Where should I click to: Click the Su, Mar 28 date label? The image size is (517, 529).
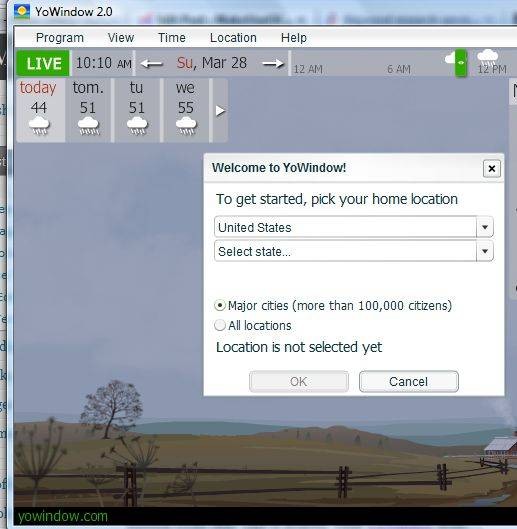coord(212,63)
